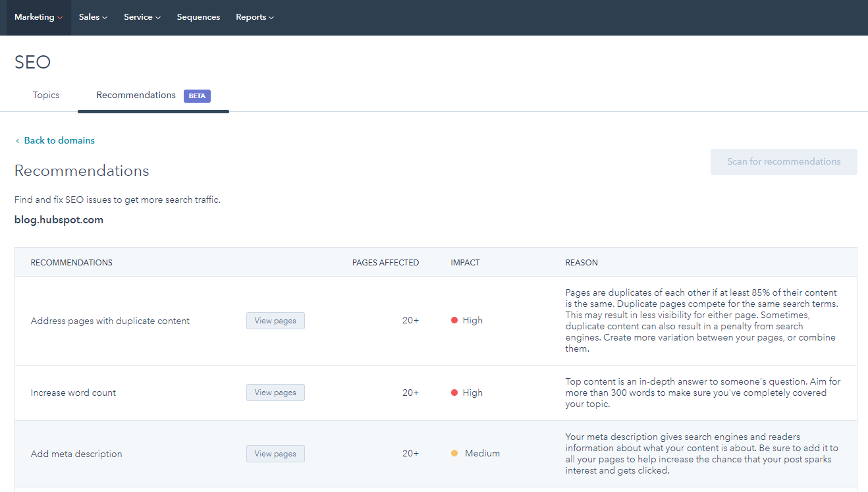The width and height of the screenshot is (868, 492).
Task: Switch to the Topics tab
Action: (x=46, y=96)
